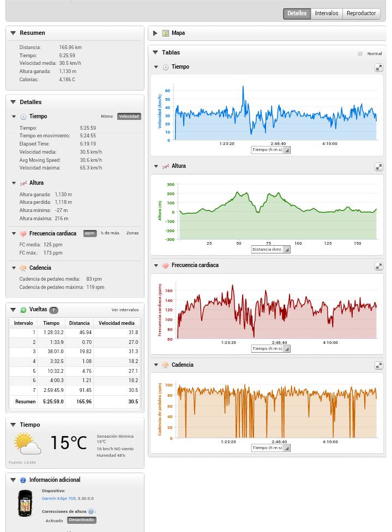Image resolution: width=392 pixels, height=532 pixels.
Task: Click the Información adicional info icon
Action: point(23,480)
